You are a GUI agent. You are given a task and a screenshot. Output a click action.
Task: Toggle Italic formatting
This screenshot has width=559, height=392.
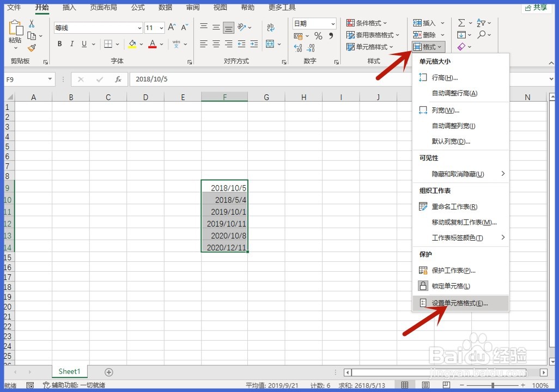coord(72,44)
